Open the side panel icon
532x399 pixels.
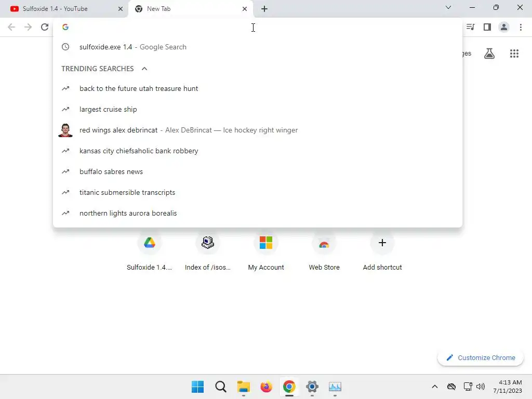pos(487,27)
